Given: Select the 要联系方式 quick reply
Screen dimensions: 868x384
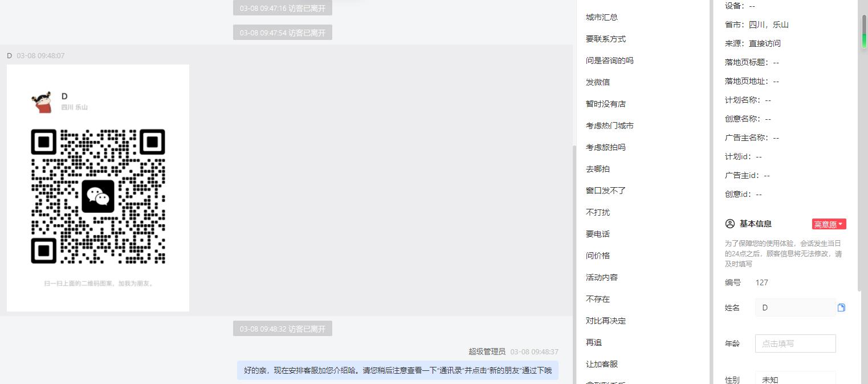Looking at the screenshot, I should tap(606, 39).
